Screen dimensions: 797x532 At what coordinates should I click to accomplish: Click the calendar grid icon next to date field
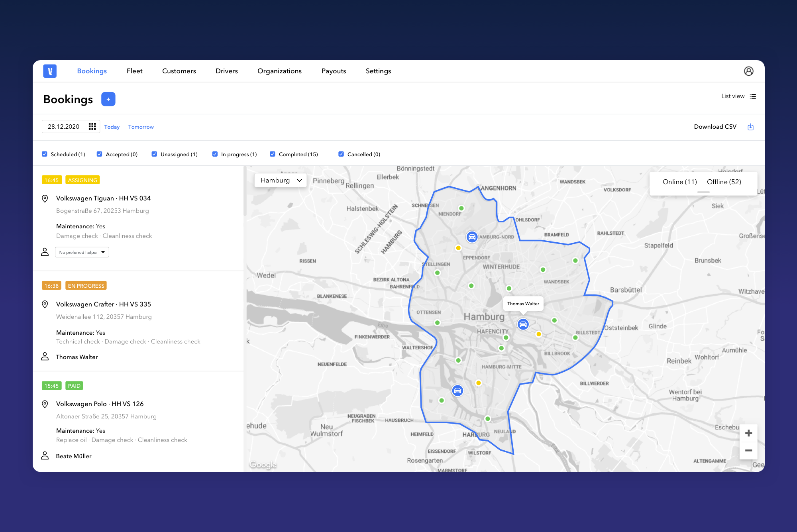92,126
